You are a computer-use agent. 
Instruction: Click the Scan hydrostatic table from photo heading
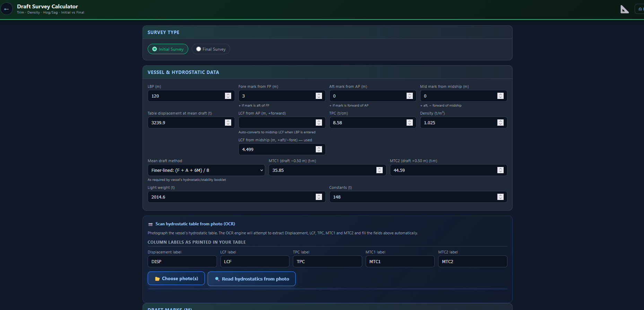[195, 224]
